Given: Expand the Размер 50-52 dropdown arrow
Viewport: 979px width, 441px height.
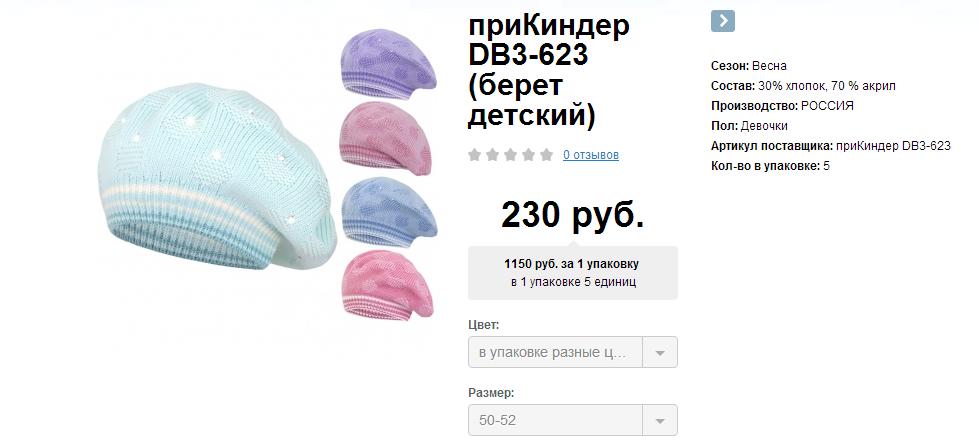Looking at the screenshot, I should pyautogui.click(x=660, y=420).
